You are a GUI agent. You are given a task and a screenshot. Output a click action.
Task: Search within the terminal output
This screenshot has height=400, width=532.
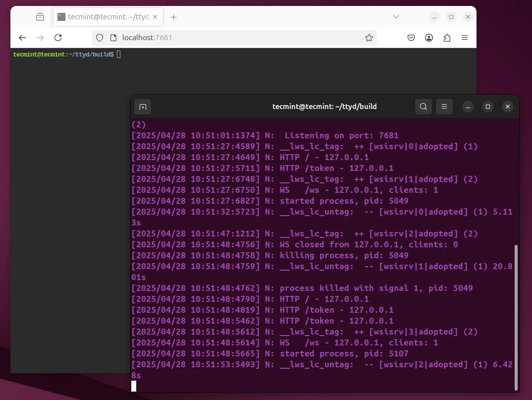tap(424, 107)
